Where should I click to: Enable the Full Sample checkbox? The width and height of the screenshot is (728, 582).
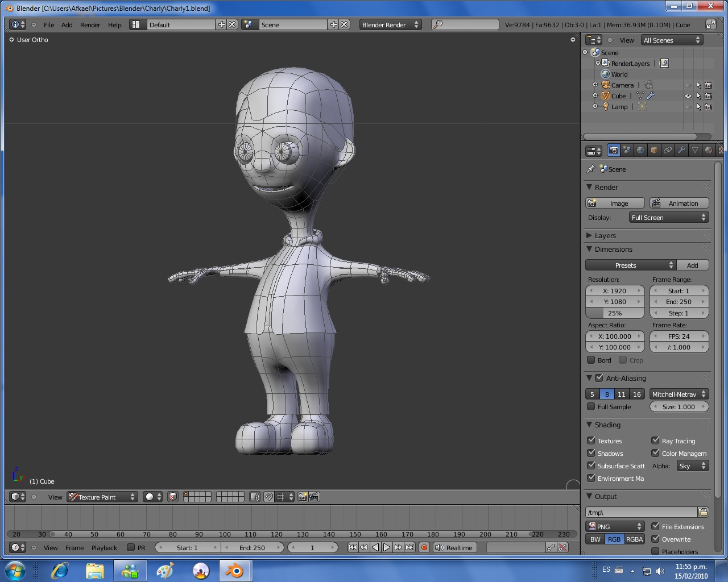click(x=591, y=407)
